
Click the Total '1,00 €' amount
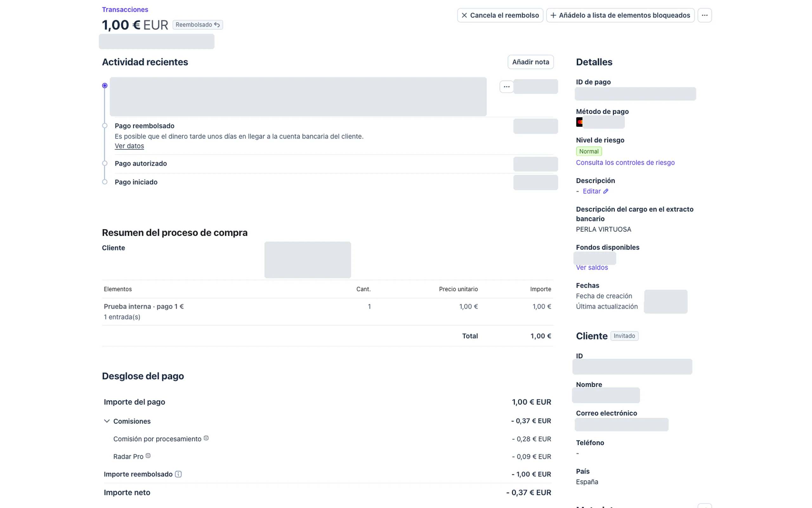click(540, 336)
